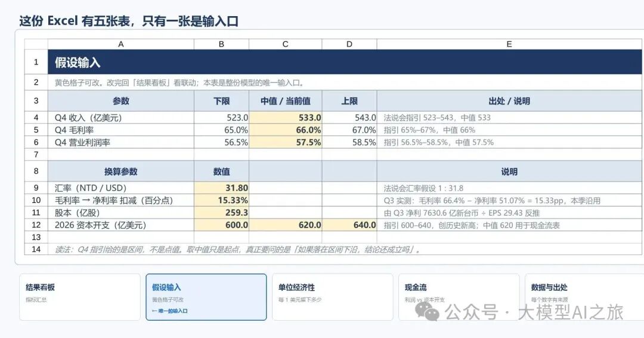Select row 1 header
The width and height of the screenshot is (644, 338).
coord(36,62)
